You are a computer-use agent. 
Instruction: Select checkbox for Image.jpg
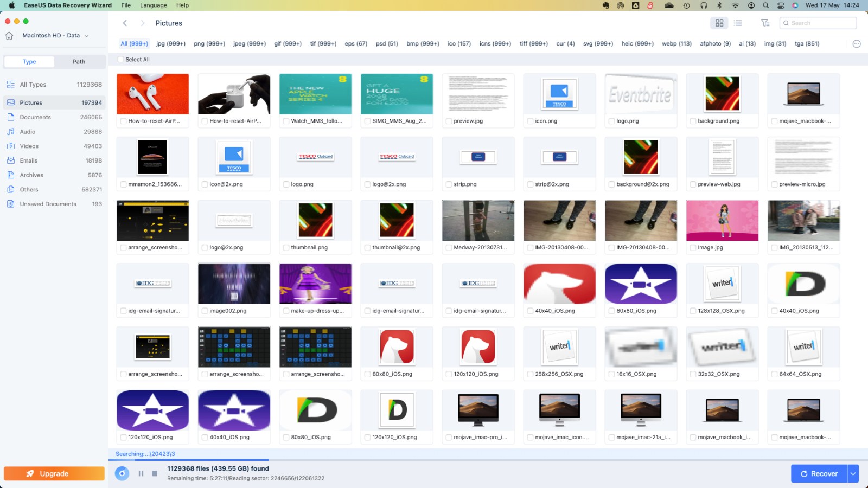click(693, 248)
